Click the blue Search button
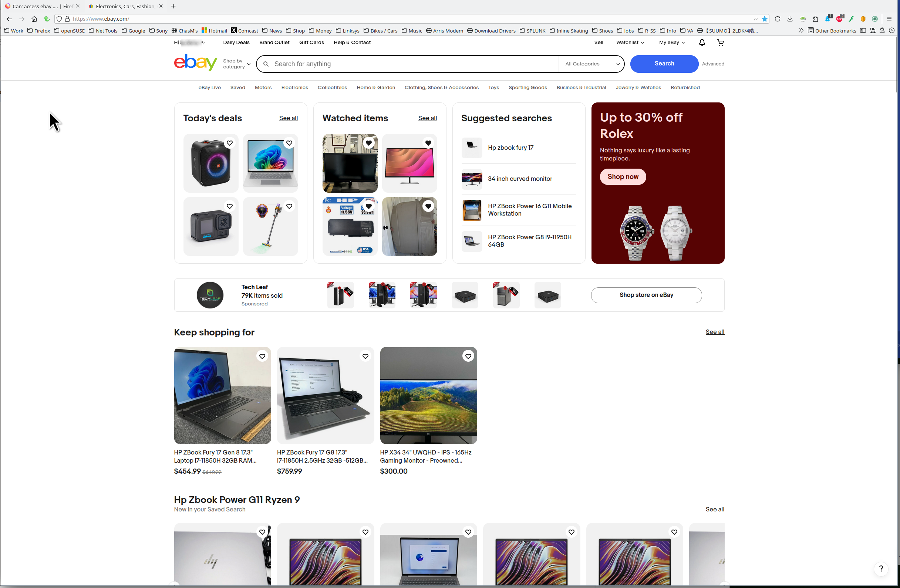The image size is (900, 588). [x=664, y=64]
